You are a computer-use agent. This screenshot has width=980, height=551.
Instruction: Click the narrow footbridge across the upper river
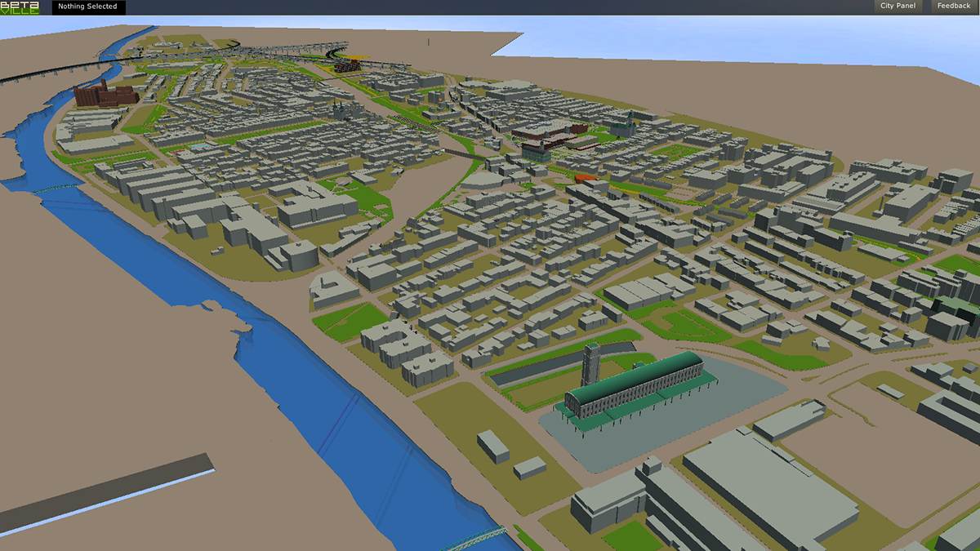[x=59, y=189]
